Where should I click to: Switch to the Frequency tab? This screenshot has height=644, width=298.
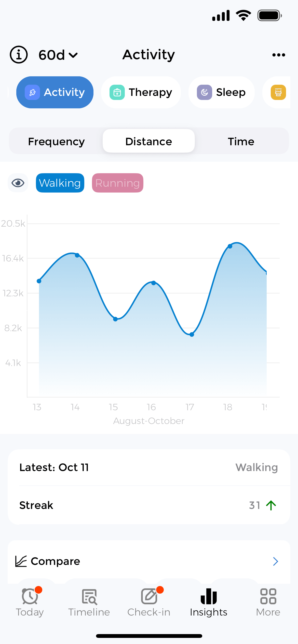point(56,141)
